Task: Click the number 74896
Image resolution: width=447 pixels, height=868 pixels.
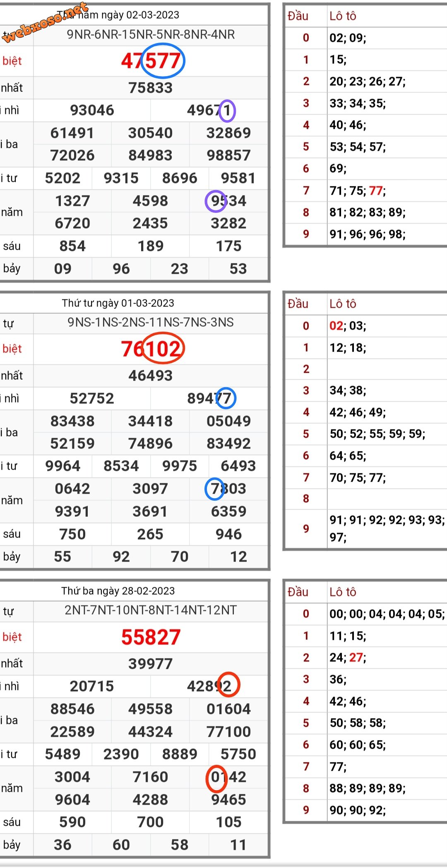Action: point(150,444)
